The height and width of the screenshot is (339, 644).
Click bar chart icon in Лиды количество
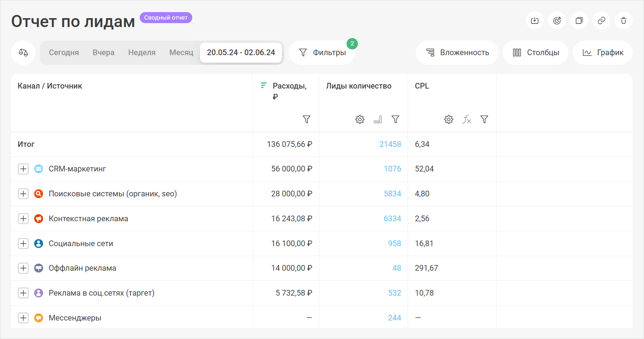[x=377, y=119]
